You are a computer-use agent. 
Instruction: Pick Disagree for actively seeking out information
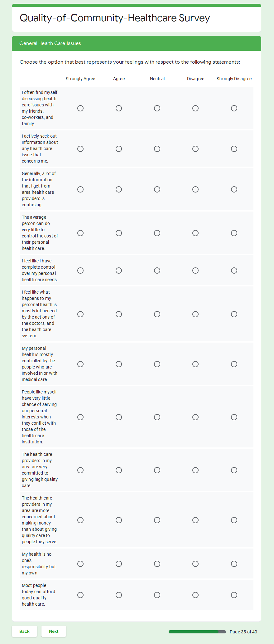195,149
